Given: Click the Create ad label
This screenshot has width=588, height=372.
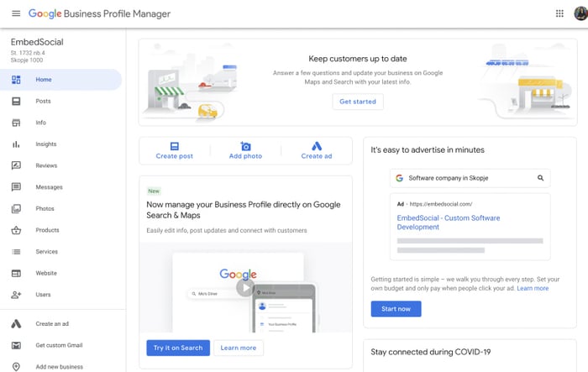Looking at the screenshot, I should pos(317,156).
